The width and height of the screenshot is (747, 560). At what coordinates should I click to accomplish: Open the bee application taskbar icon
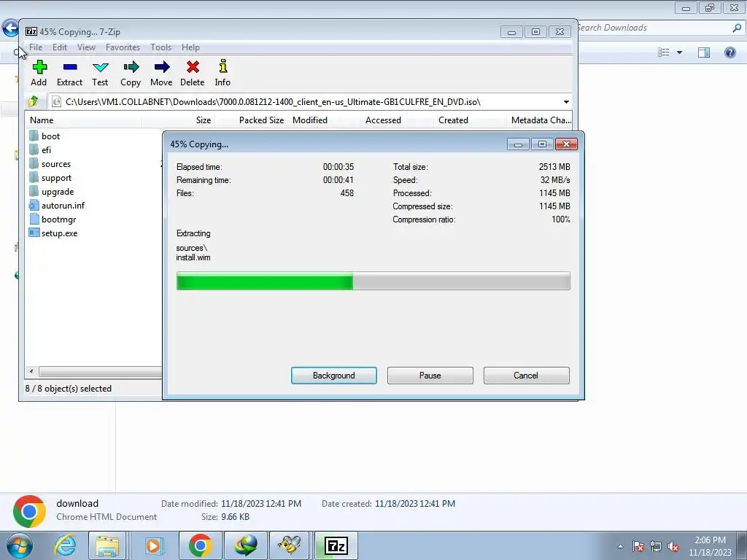[290, 545]
